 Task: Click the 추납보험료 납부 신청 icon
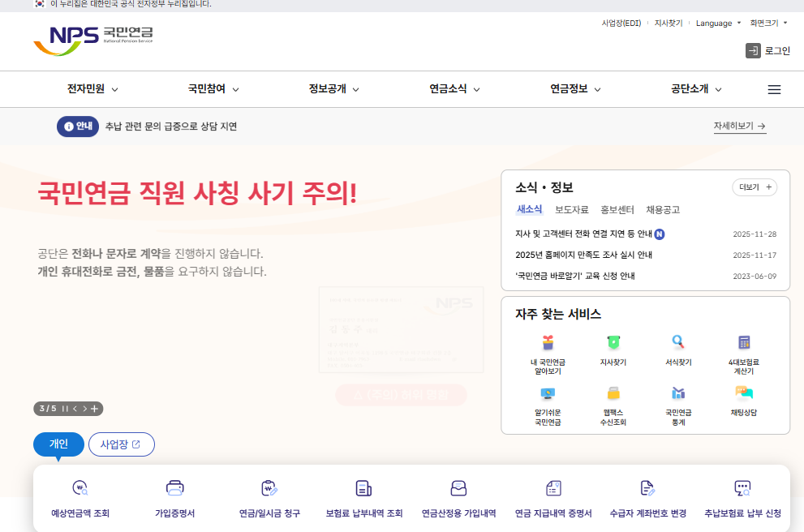click(x=742, y=488)
